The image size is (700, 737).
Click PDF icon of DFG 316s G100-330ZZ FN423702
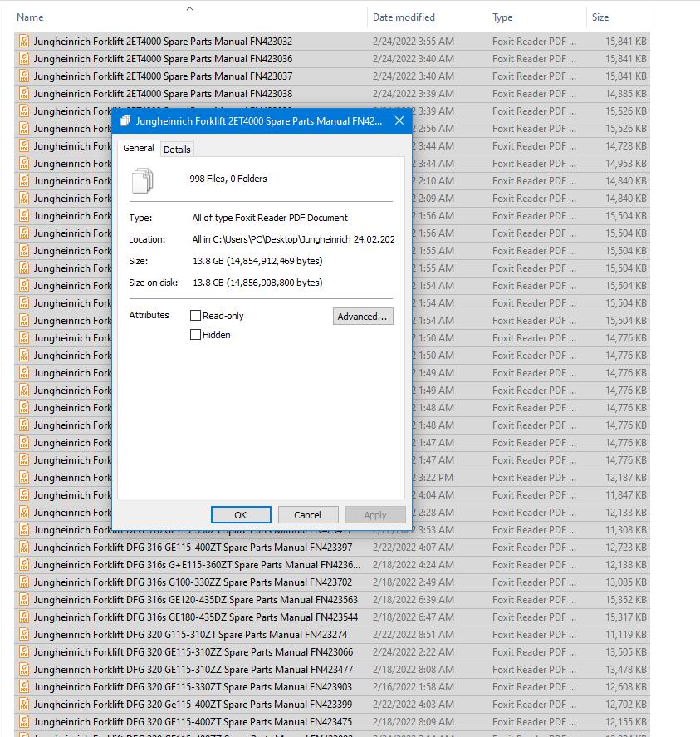24,582
